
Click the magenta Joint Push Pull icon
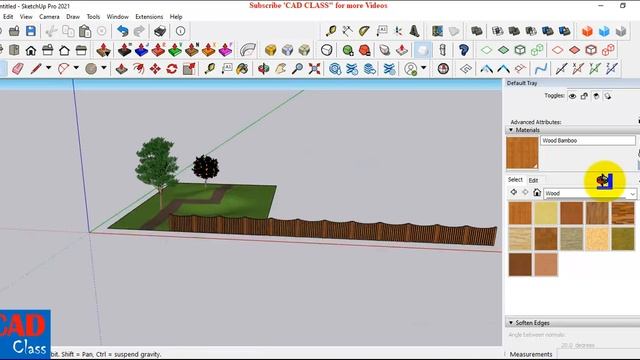pyautogui.click(x=225, y=50)
